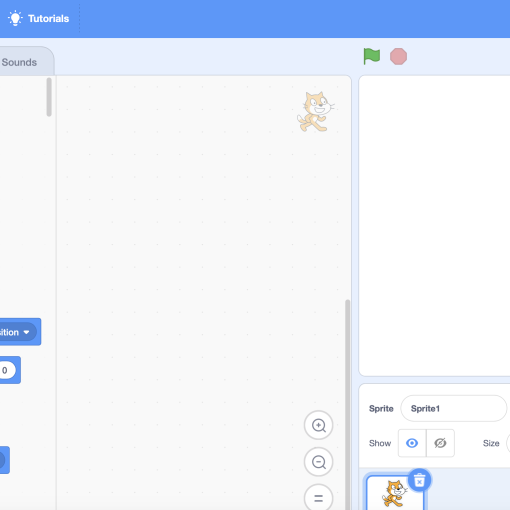This screenshot has width=510, height=510.
Task: Click the workspace vertical scrollbar
Action: [347, 404]
